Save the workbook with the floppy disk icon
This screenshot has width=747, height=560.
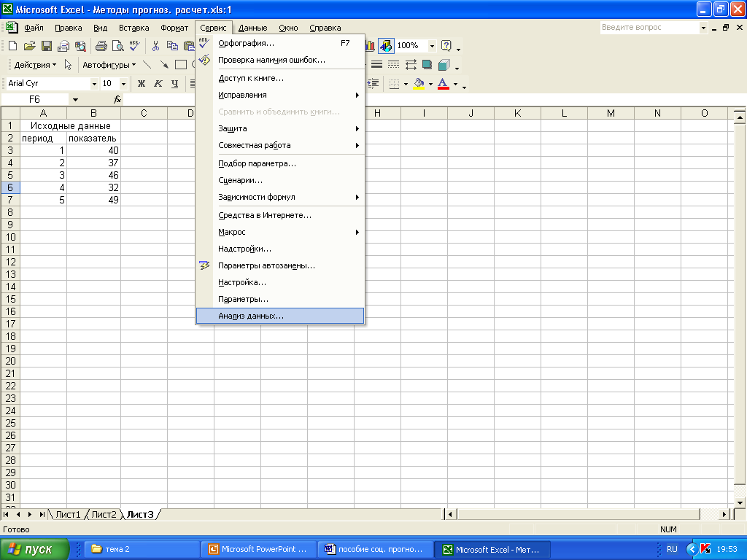pyautogui.click(x=46, y=46)
